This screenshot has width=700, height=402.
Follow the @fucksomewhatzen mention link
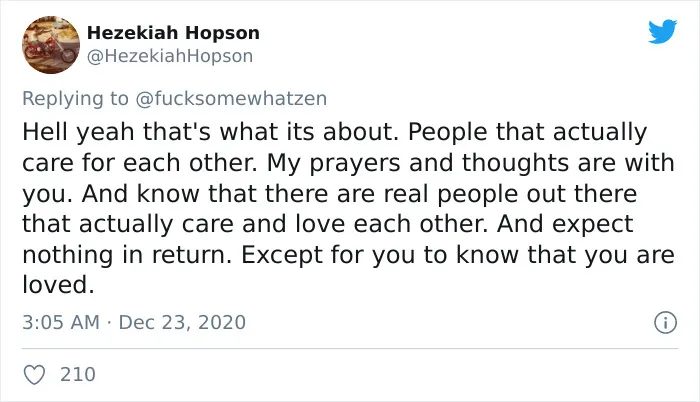(x=231, y=98)
